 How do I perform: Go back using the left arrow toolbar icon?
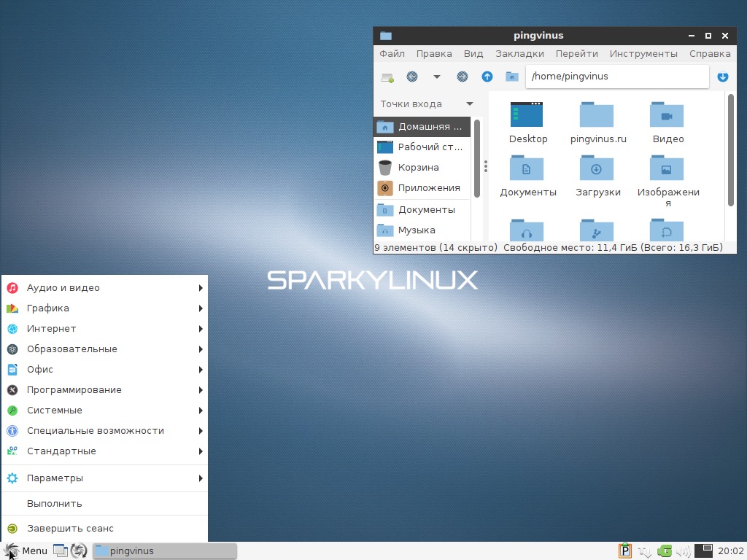[412, 77]
